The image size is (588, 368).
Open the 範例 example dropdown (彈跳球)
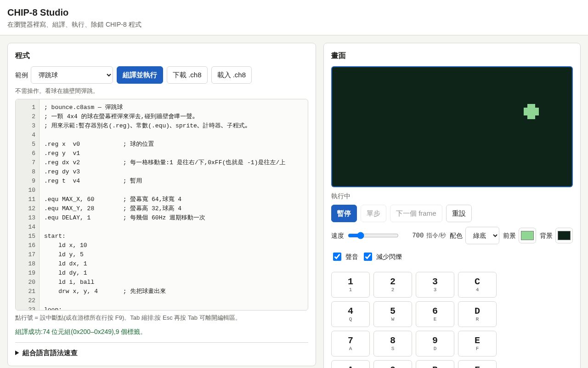72,75
